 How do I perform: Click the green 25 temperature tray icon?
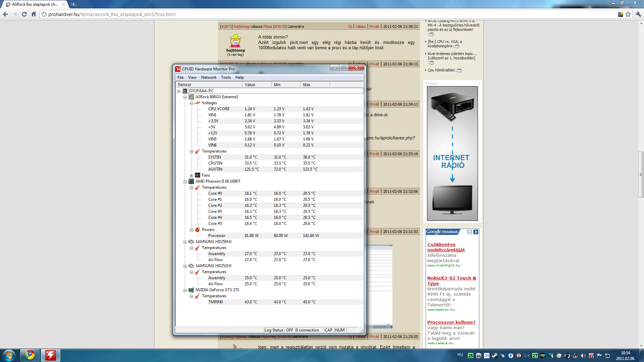point(471,356)
